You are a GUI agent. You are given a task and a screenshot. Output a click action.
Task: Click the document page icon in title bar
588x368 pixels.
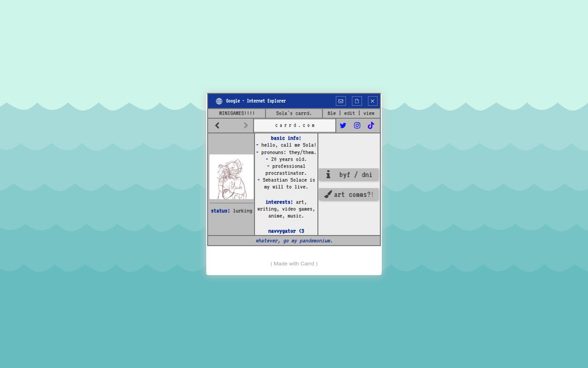357,101
